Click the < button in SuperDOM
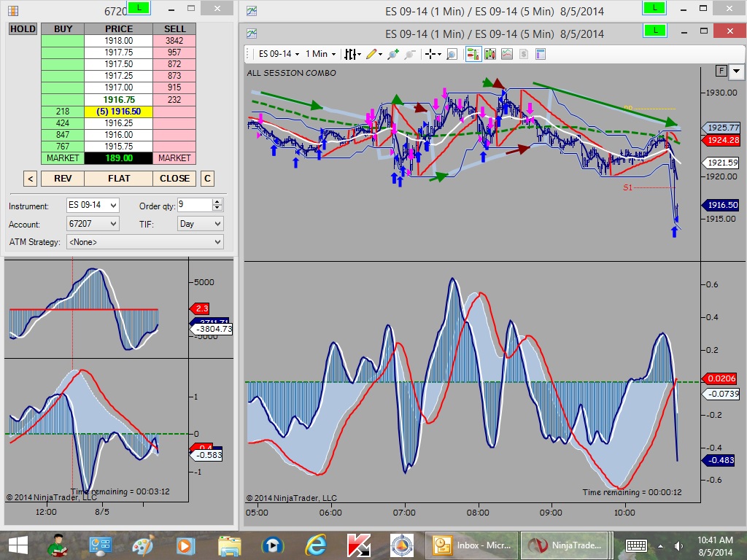 point(30,179)
